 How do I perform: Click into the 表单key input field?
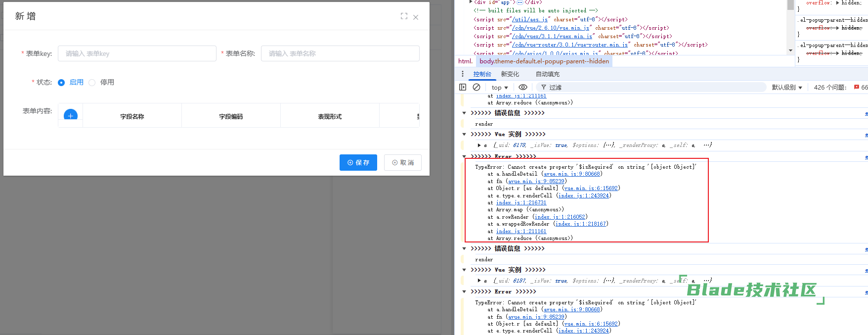click(x=137, y=53)
